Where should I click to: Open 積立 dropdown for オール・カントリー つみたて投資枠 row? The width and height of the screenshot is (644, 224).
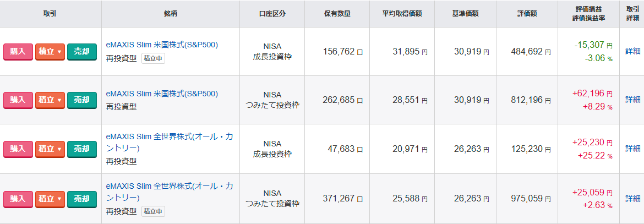pos(50,199)
